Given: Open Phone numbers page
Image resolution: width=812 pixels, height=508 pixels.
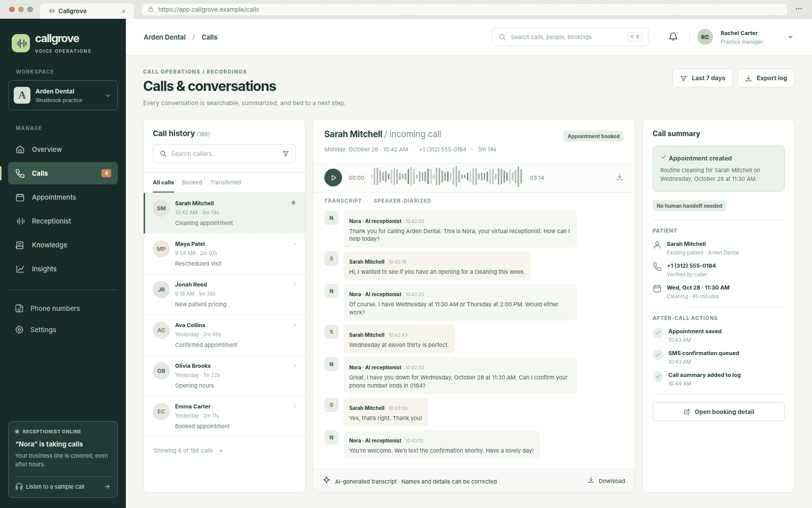Looking at the screenshot, I should tap(63, 308).
